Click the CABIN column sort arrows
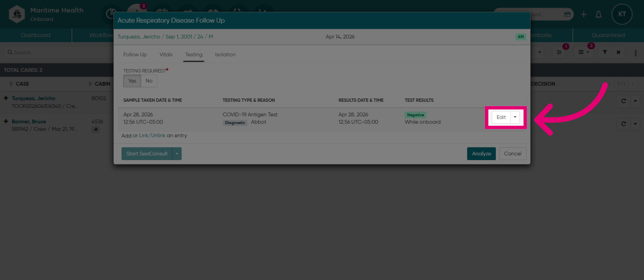The image size is (644, 280). (90, 84)
